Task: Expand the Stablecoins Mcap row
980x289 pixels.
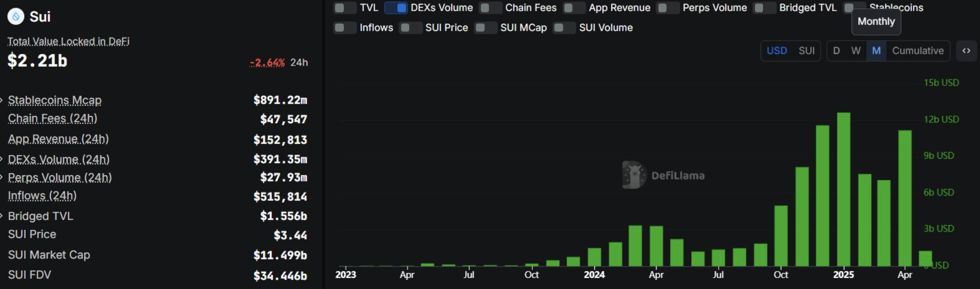Action: tap(2, 100)
